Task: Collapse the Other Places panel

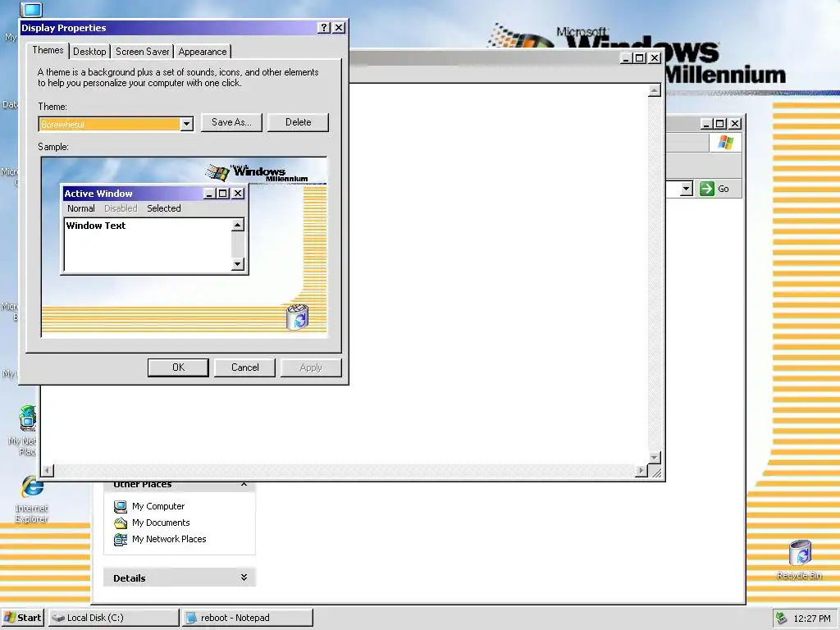Action: tap(244, 484)
